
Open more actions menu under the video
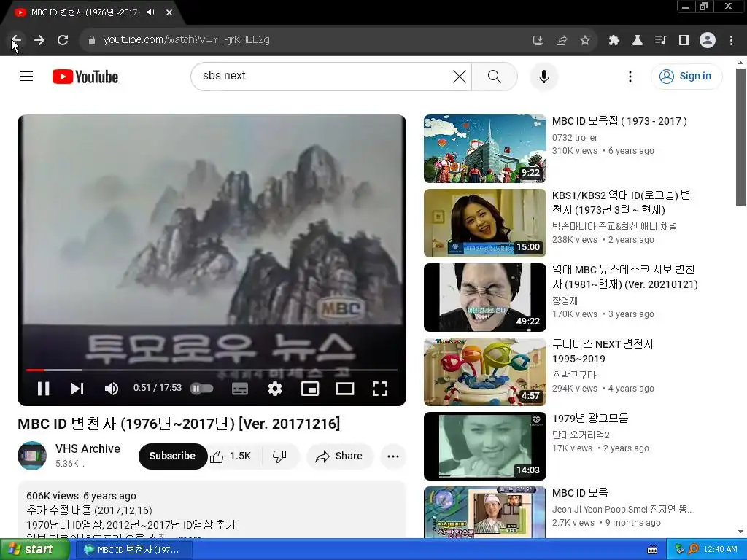click(x=393, y=456)
